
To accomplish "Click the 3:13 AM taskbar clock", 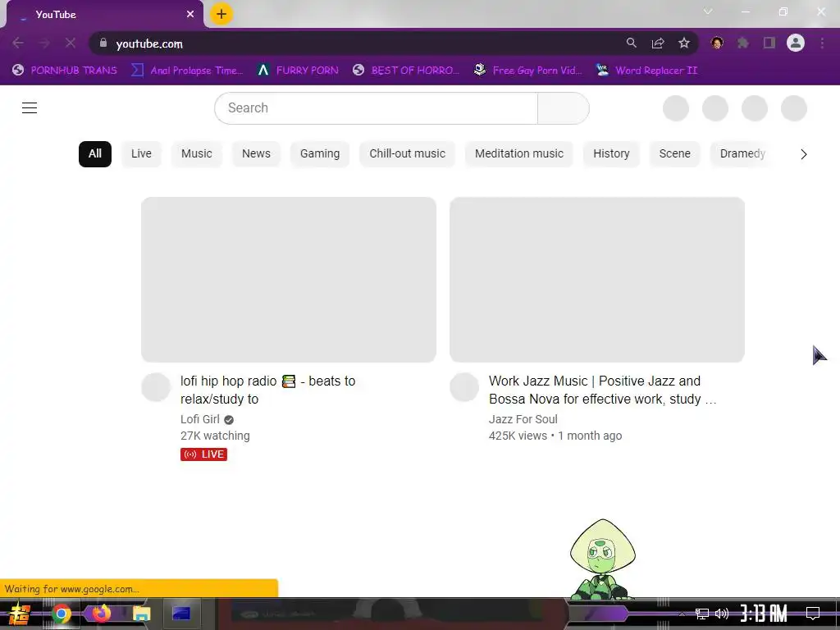I will click(x=764, y=614).
